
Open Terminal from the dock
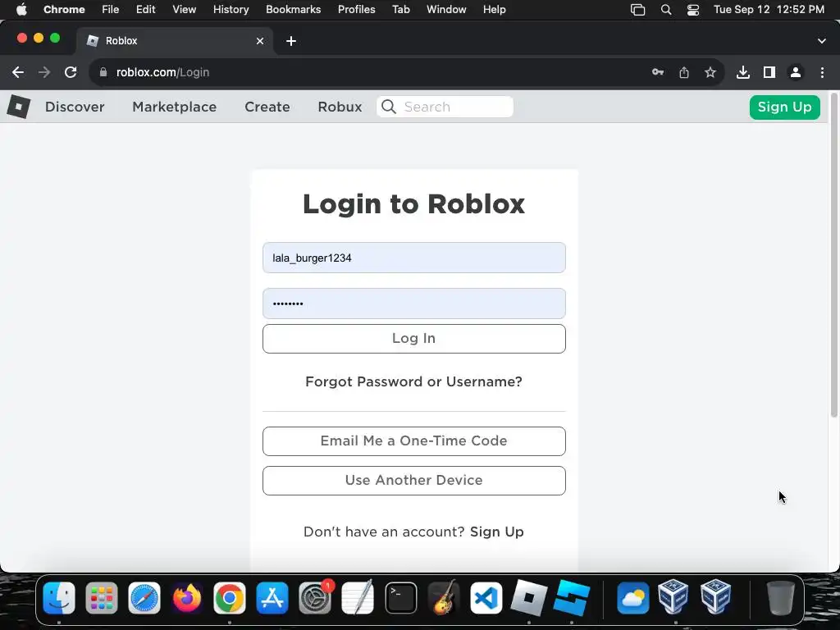(400, 598)
